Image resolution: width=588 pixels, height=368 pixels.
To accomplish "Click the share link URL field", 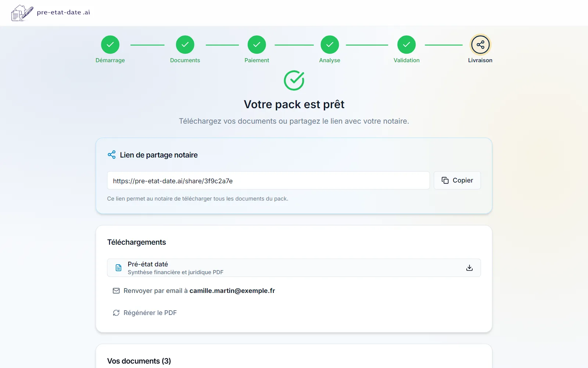I will [x=268, y=180].
